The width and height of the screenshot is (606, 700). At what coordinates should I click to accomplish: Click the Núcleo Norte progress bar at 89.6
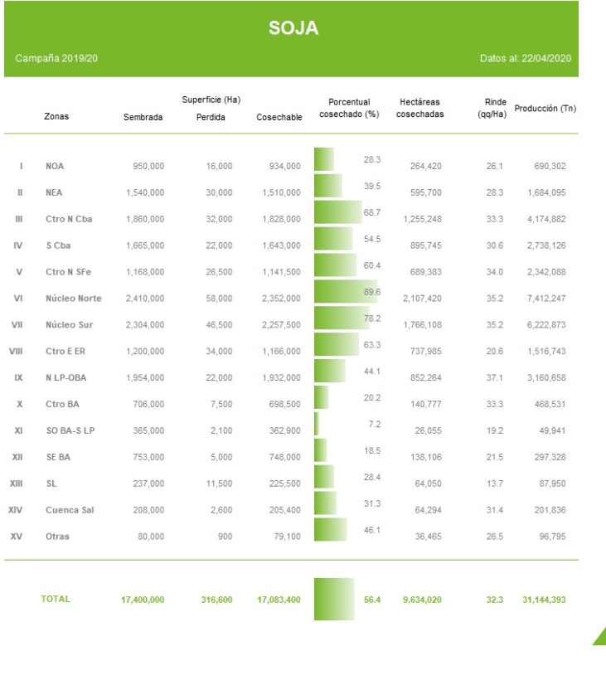pos(346,292)
